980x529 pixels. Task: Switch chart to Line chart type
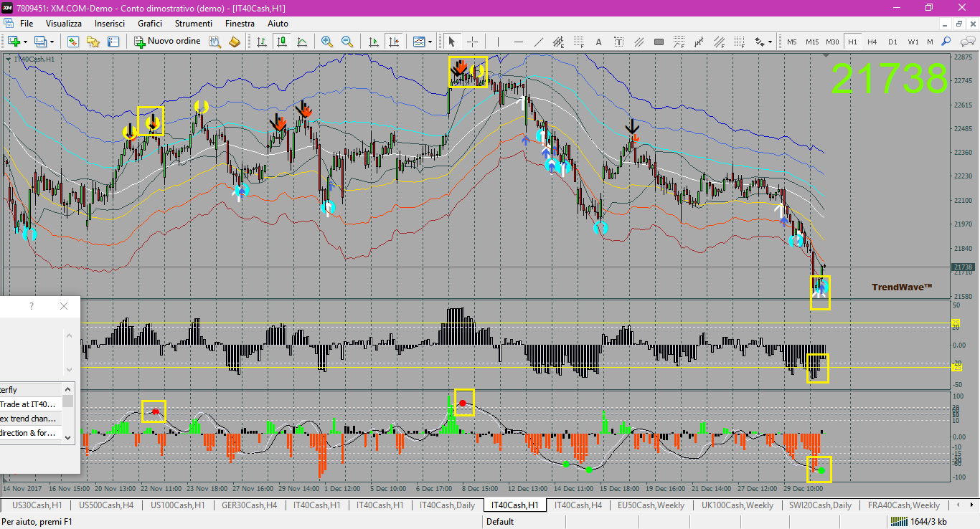click(x=302, y=42)
